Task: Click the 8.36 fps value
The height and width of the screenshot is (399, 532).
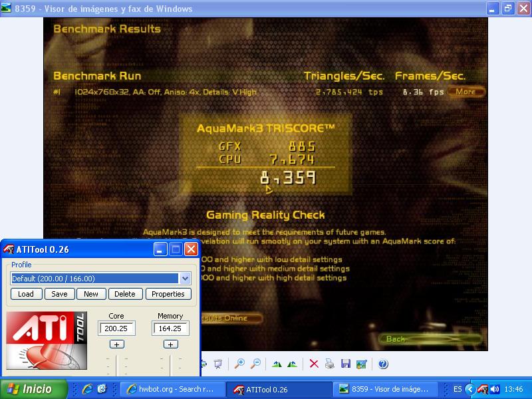Action: coord(423,92)
